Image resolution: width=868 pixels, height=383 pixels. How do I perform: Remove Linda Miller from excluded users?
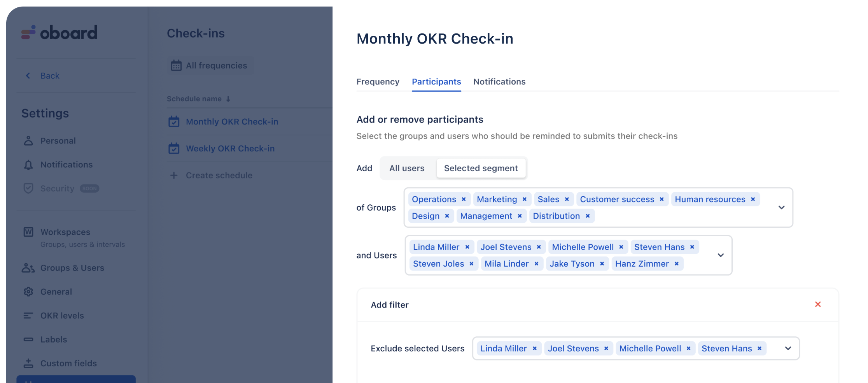[534, 349]
